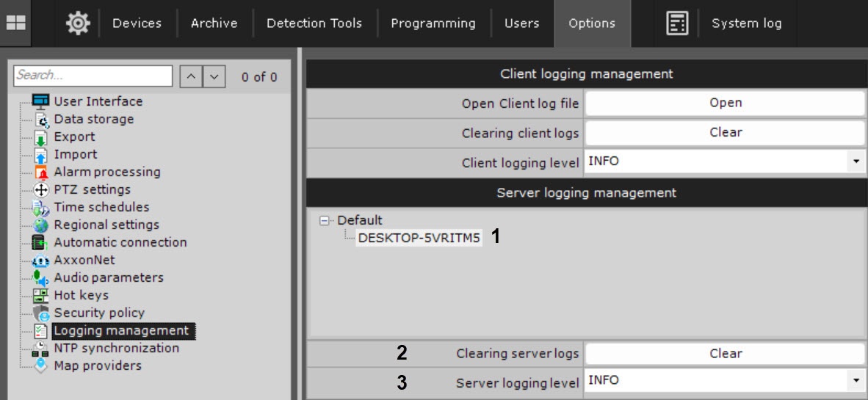
Task: Collapse the Default server tree node
Action: tap(325, 220)
